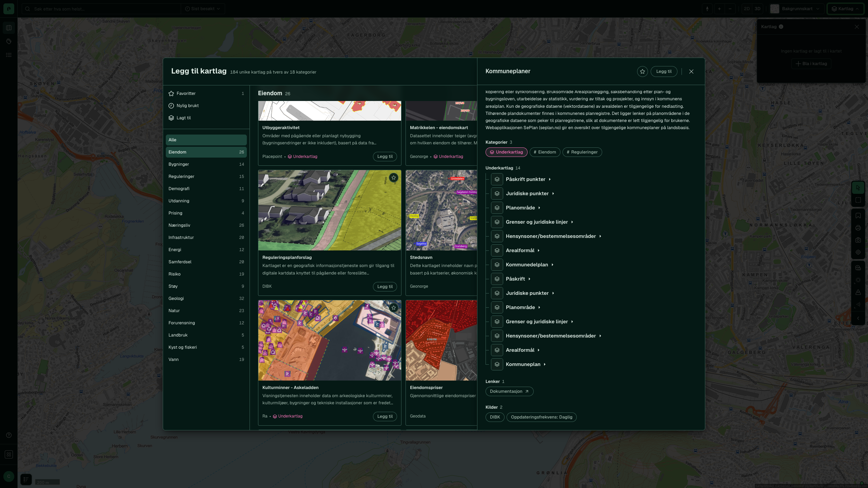This screenshot has width=868, height=488.
Task: Star the Reguleringsplanforslag card thumbnail
Action: [393, 178]
